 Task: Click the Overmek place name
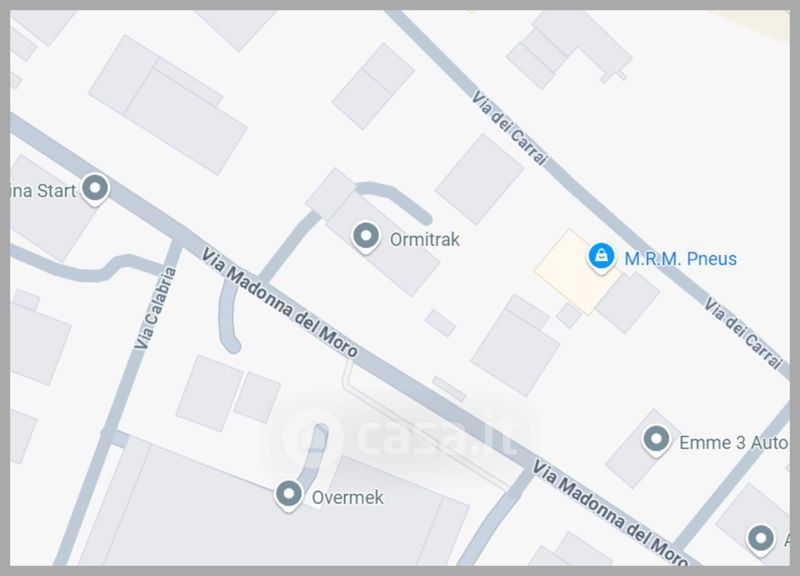pyautogui.click(x=347, y=497)
